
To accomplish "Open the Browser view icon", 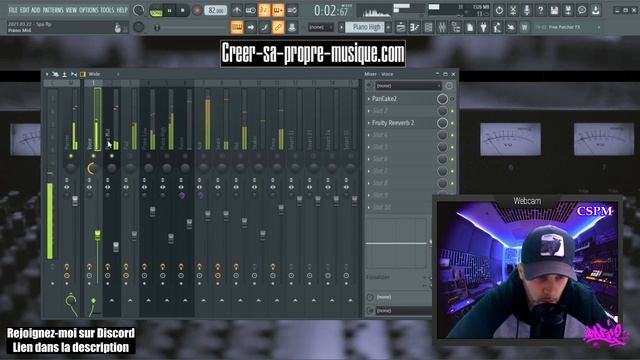I will [x=456, y=27].
